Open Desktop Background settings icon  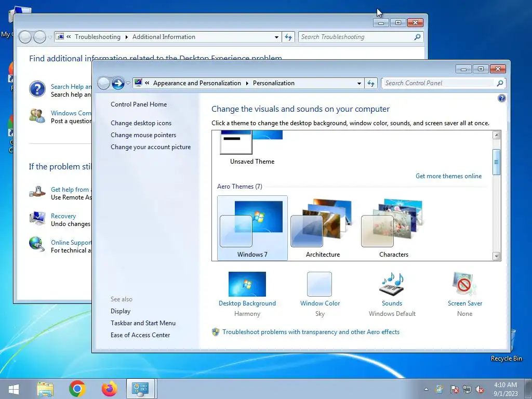pyautogui.click(x=247, y=284)
